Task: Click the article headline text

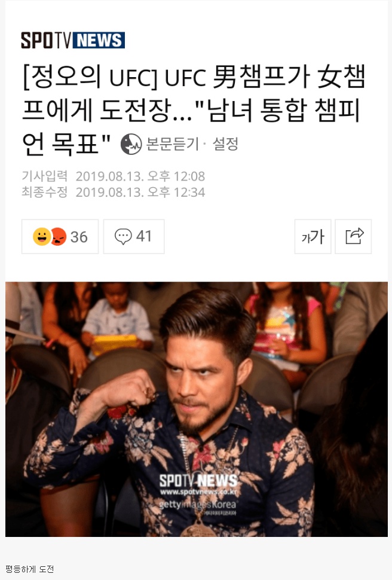Action: pyautogui.click(x=194, y=110)
